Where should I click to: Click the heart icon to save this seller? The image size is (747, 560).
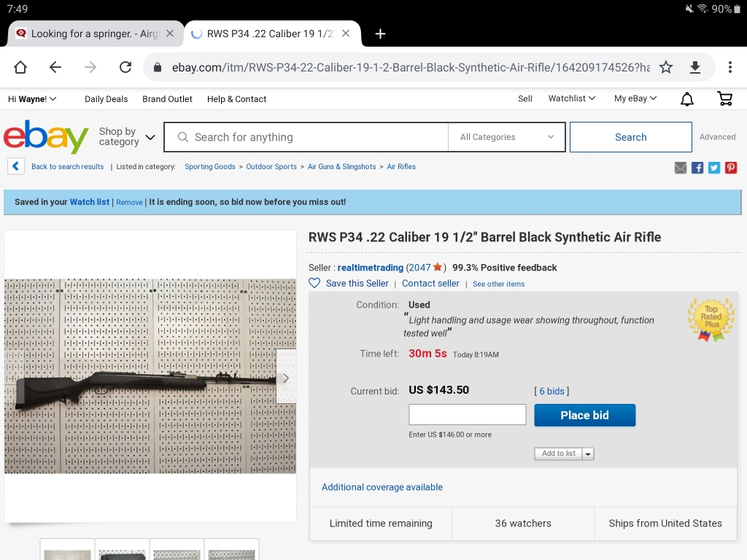coord(314,284)
